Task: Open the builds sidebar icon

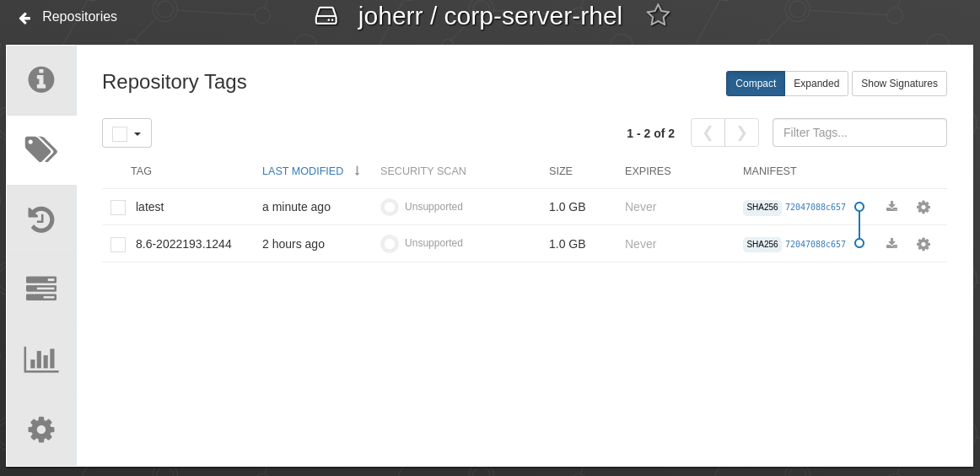Action: click(41, 289)
